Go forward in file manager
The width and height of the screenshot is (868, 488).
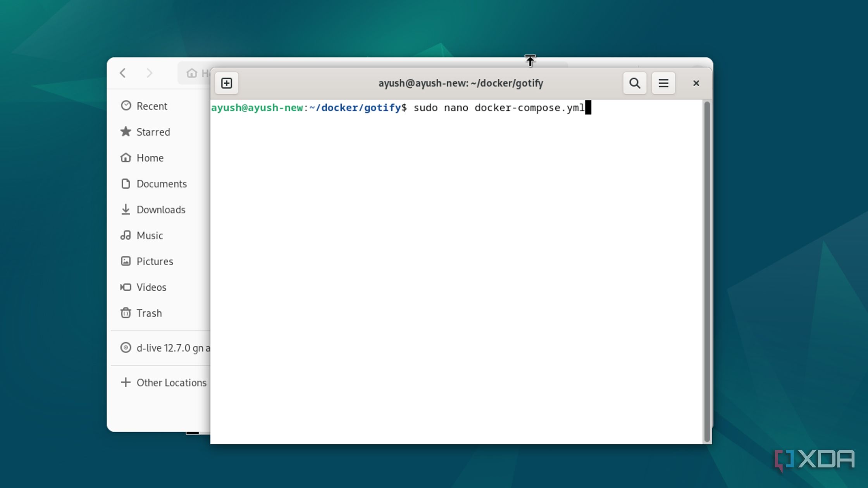pos(149,73)
